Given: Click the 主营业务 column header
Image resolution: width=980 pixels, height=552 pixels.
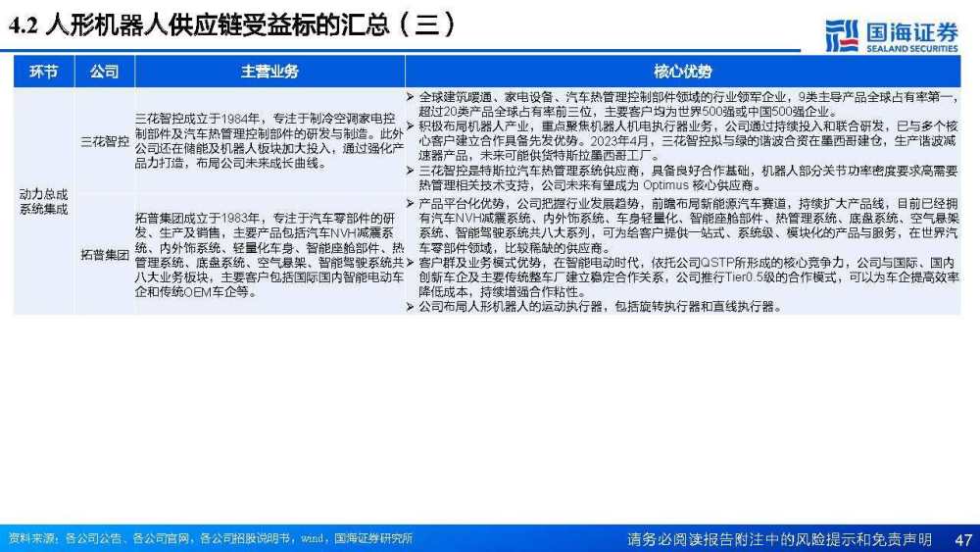Looking at the screenshot, I should click(269, 72).
